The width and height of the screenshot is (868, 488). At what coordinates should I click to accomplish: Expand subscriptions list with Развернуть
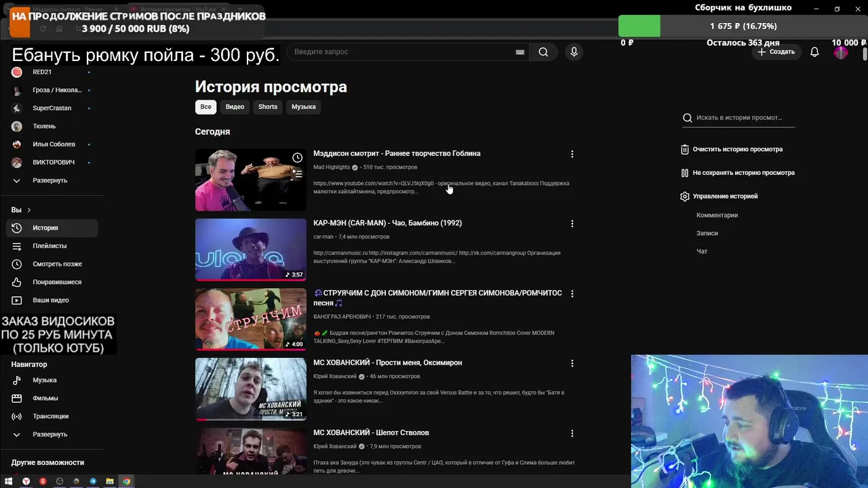pos(52,181)
